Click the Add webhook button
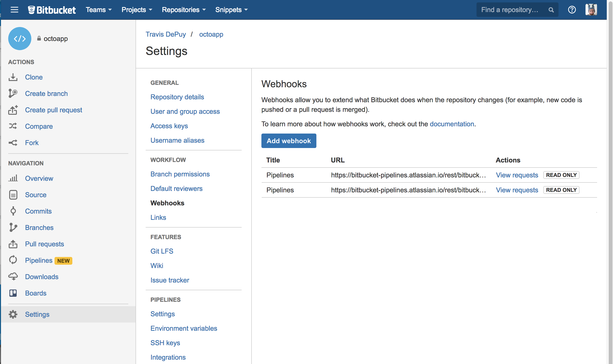 (288, 141)
